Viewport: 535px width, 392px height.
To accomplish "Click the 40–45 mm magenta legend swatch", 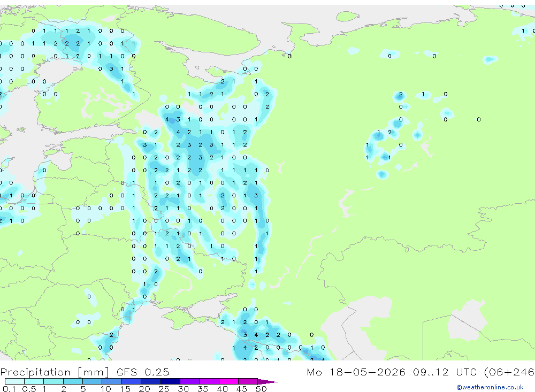I will point(228,381).
